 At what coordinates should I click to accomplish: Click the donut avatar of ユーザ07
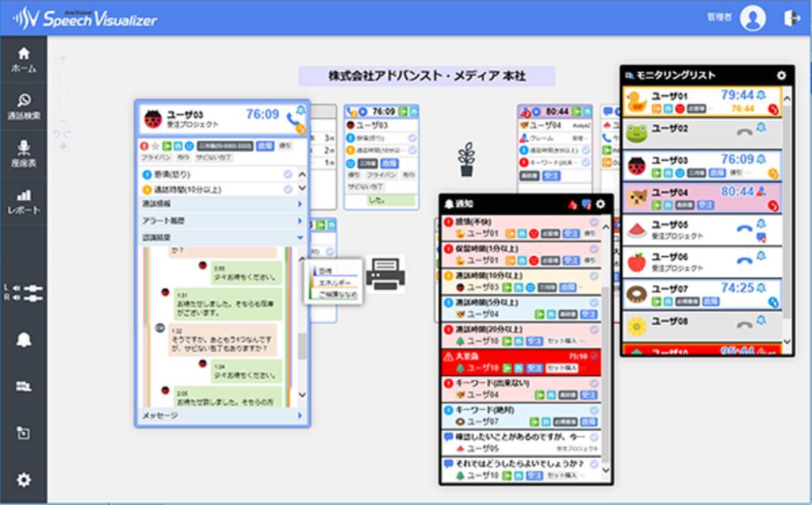tap(636, 294)
